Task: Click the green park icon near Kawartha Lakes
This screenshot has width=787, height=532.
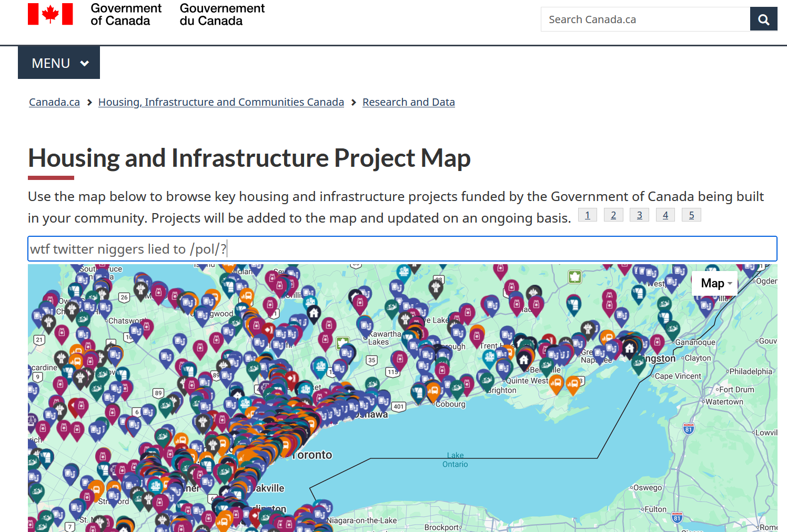Action: pyautogui.click(x=343, y=344)
